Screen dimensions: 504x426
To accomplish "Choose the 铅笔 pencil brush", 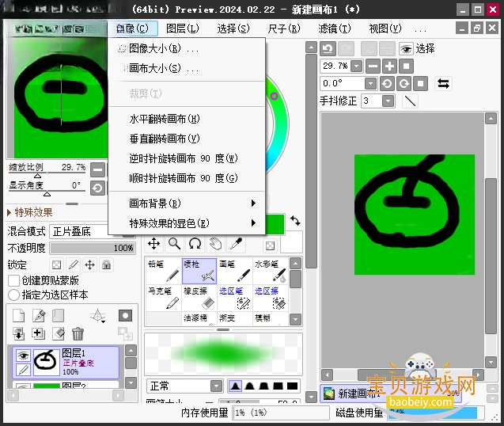I will pos(164,271).
